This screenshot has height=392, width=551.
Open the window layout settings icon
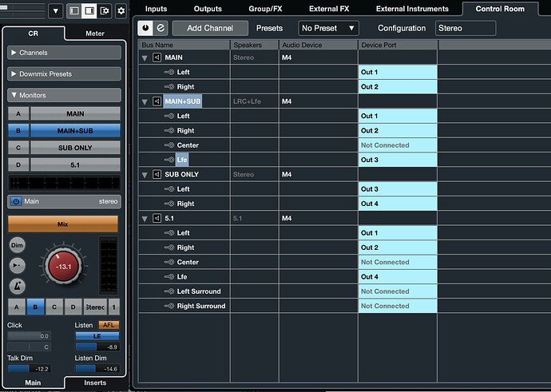pyautogui.click(x=105, y=11)
